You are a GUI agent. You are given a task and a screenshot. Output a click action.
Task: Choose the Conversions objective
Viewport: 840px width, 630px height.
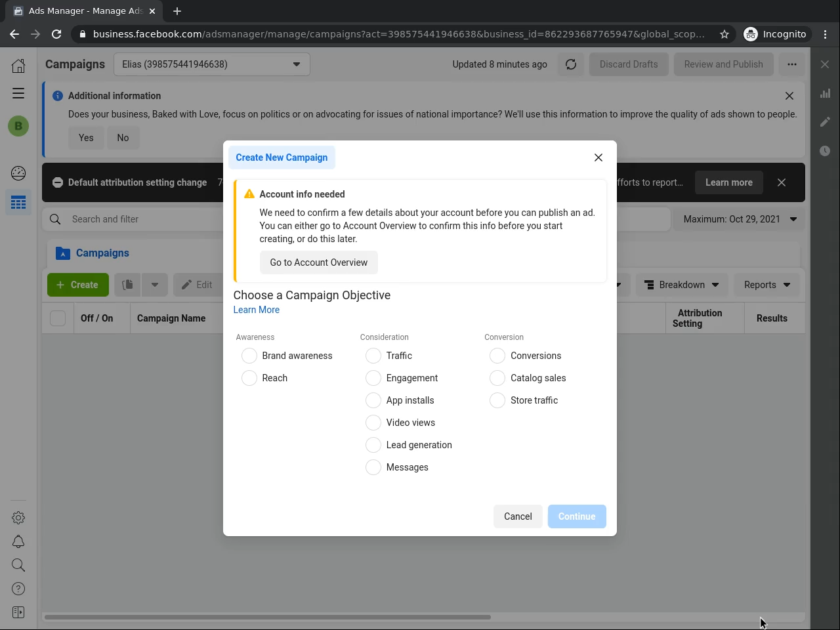pos(497,356)
